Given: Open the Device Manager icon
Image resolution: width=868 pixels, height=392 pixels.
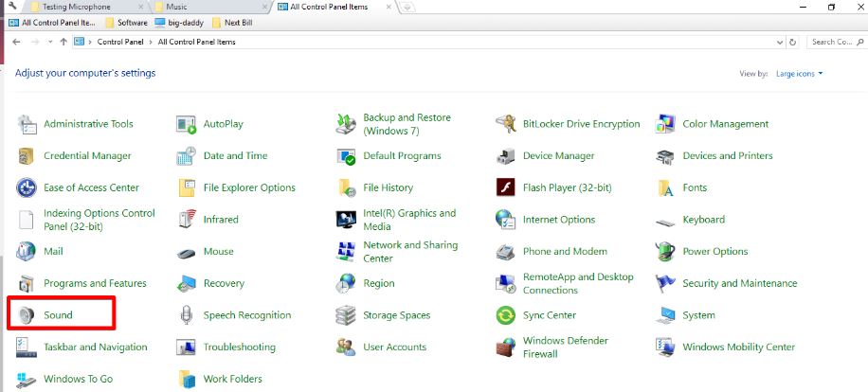Looking at the screenshot, I should [506, 156].
